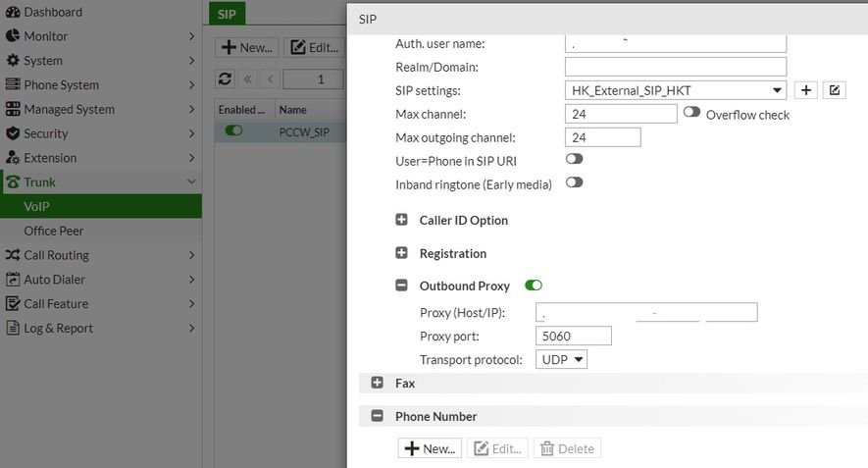Click the Dashboard icon in the sidebar
The image size is (868, 468).
point(13,12)
